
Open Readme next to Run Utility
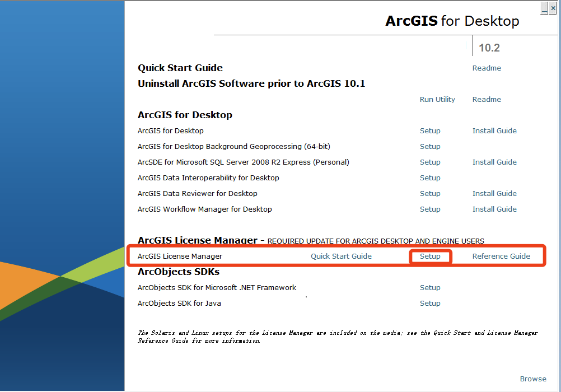tap(487, 100)
